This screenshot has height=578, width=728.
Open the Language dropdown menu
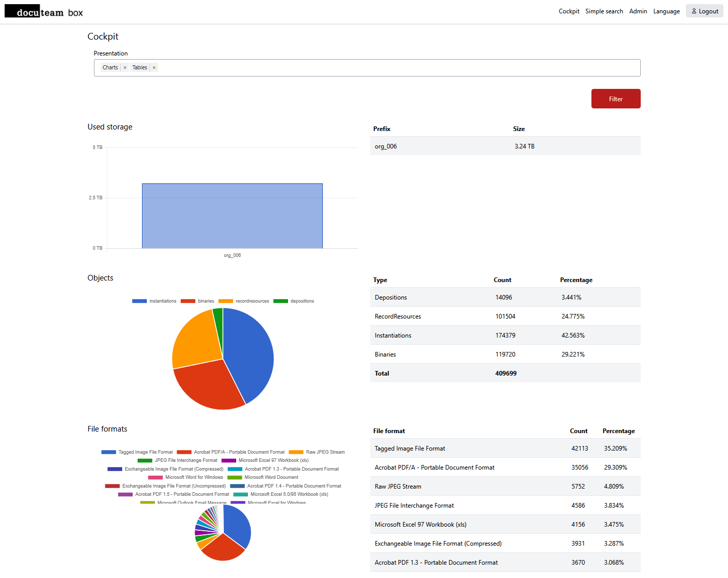click(666, 11)
